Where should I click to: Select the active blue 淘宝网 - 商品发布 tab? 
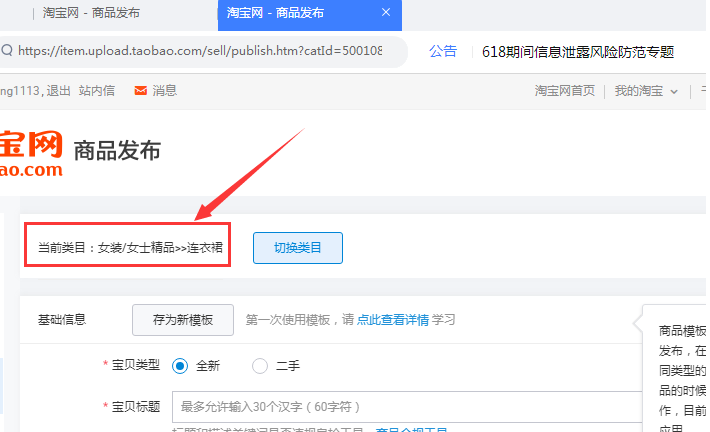[x=309, y=14]
